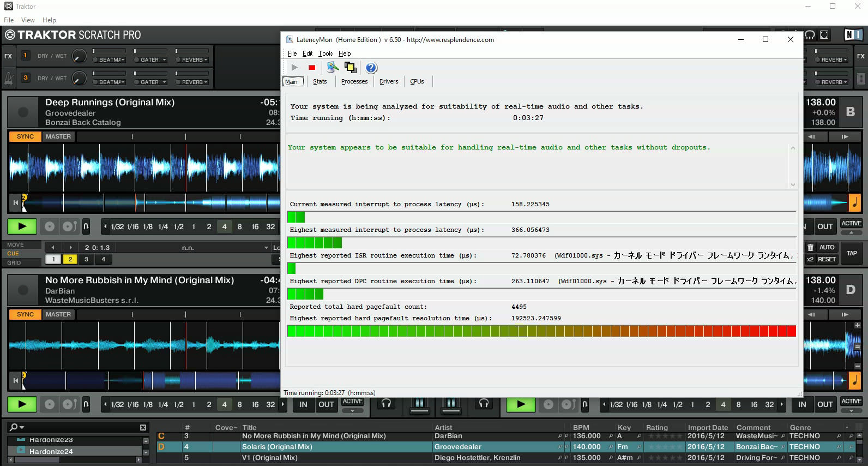868x466 pixels.
Task: Open LatencyMon File menu
Action: tap(292, 53)
